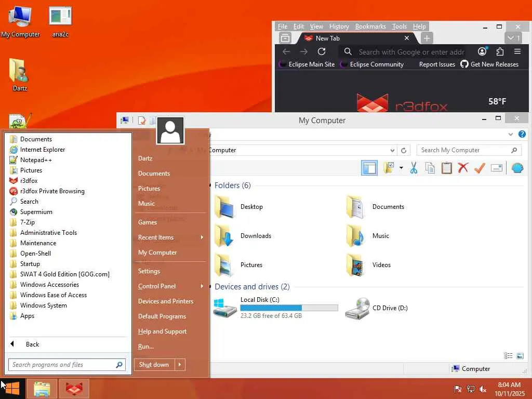Image resolution: width=532 pixels, height=399 pixels.
Task: Reload the page in r3dfox
Action: (x=322, y=51)
